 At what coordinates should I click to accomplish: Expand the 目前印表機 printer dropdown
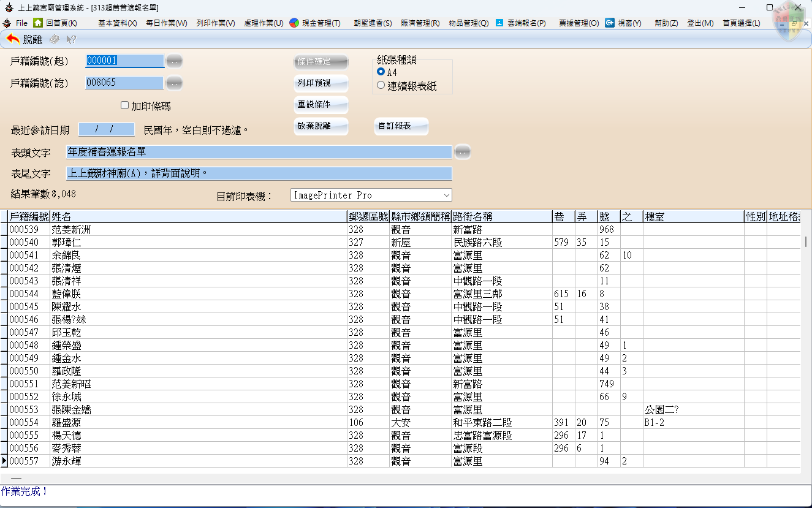point(446,195)
